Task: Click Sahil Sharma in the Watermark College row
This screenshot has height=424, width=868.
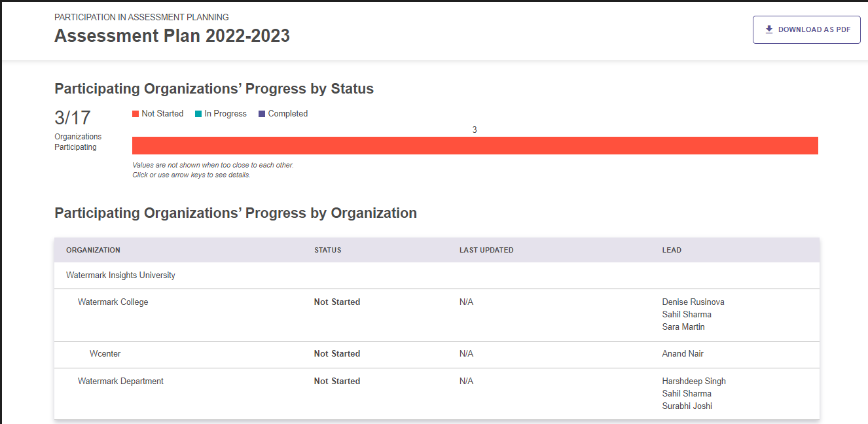Action: pyautogui.click(x=687, y=315)
